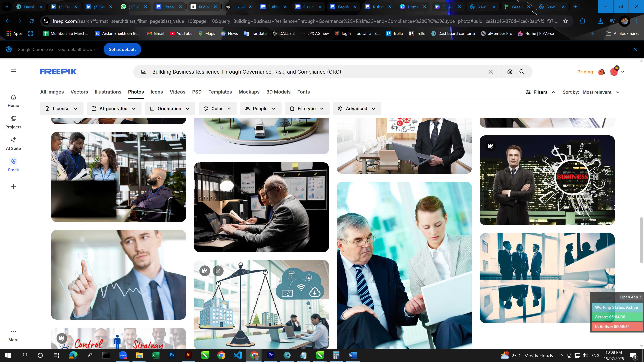Switch to Templates tab
Screen dimensions: 644x362
click(220, 92)
